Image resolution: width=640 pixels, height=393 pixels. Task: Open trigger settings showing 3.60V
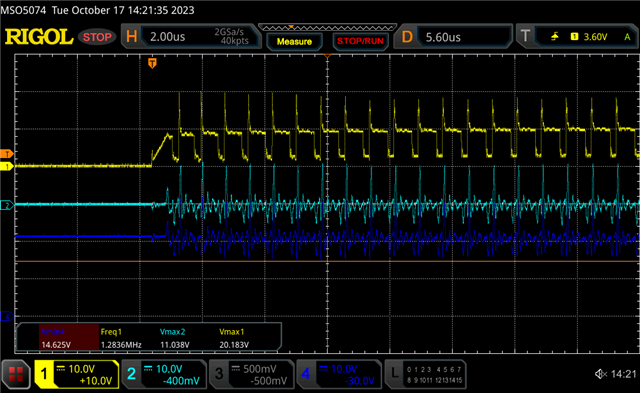tap(586, 37)
